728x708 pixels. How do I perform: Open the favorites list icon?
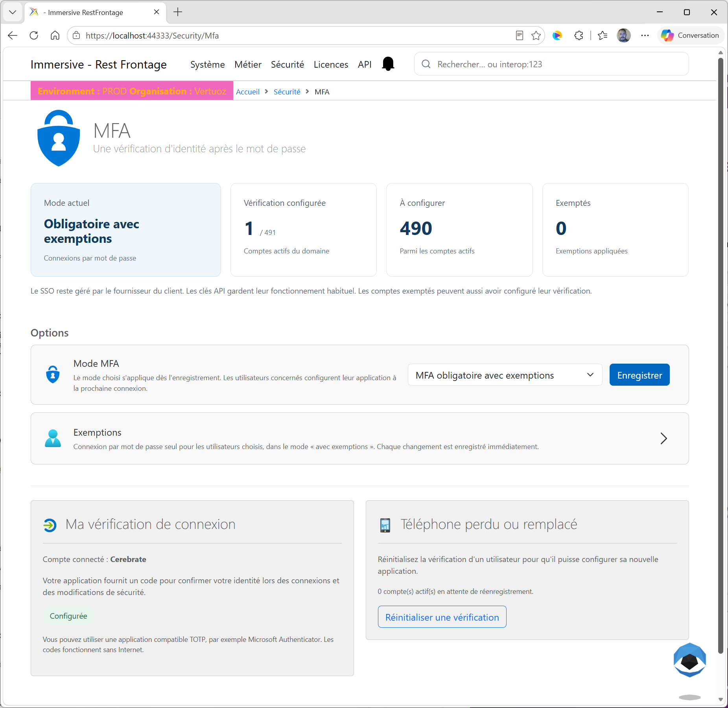(602, 35)
